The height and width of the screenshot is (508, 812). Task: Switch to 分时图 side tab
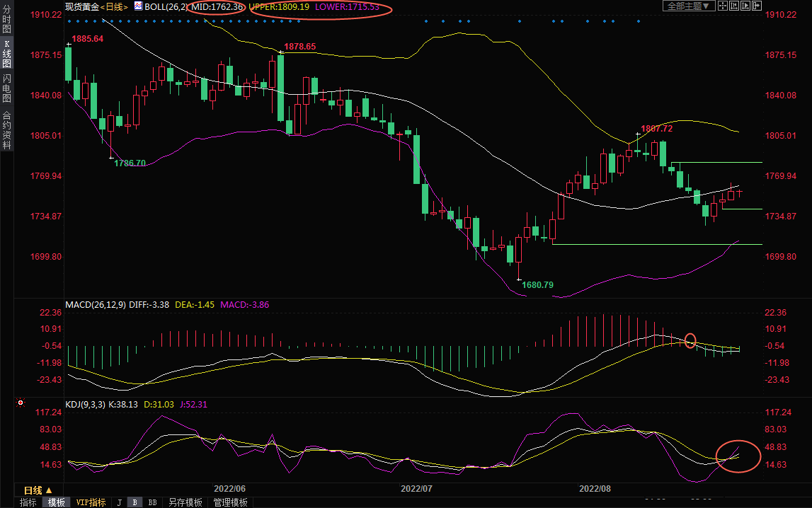tap(6, 24)
